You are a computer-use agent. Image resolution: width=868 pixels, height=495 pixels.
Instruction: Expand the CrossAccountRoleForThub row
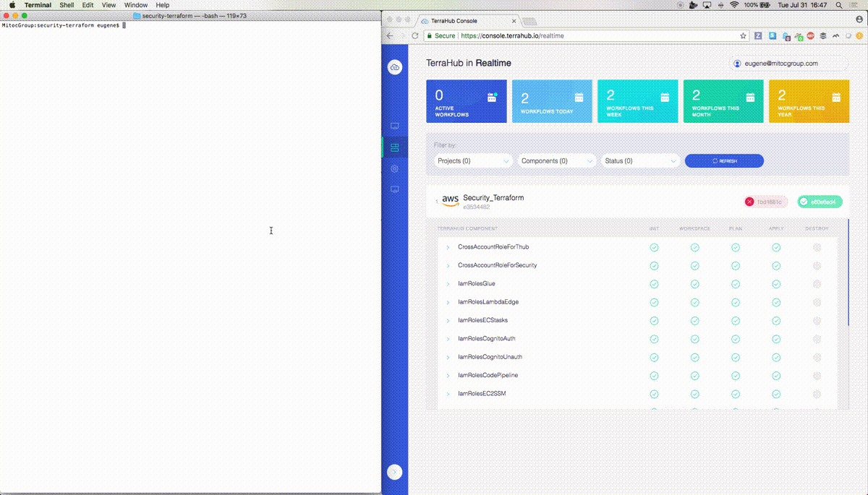(448, 247)
